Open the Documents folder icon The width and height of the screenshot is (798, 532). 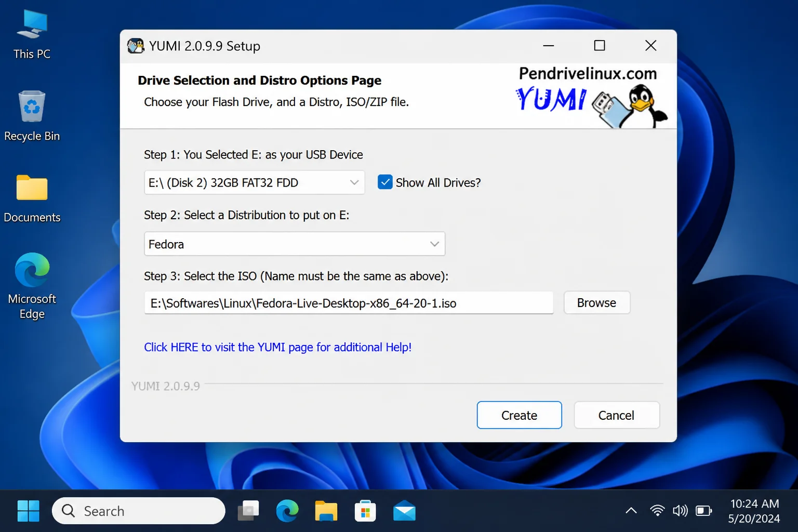[32, 198]
